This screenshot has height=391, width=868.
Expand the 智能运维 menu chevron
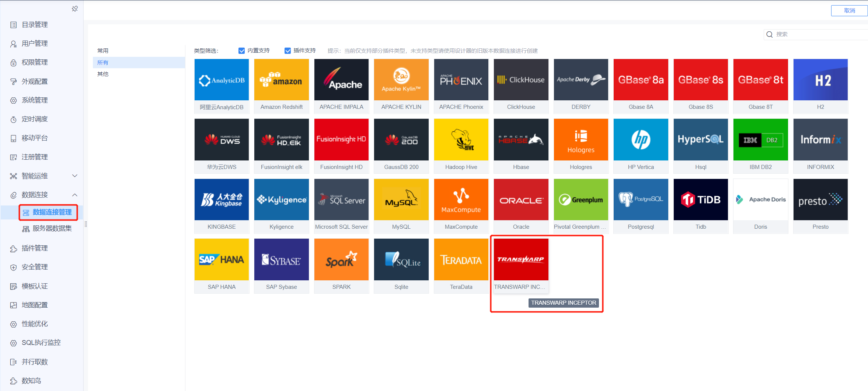[75, 176]
